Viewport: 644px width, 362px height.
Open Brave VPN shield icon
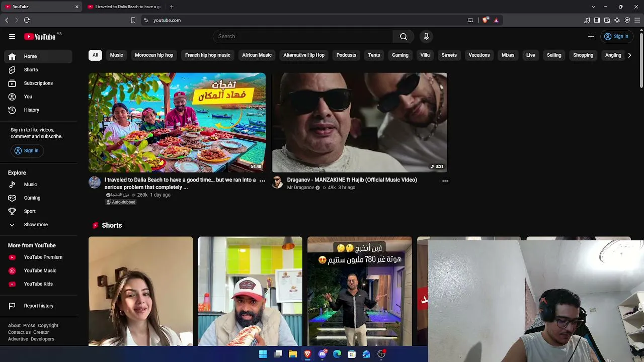tap(627, 20)
